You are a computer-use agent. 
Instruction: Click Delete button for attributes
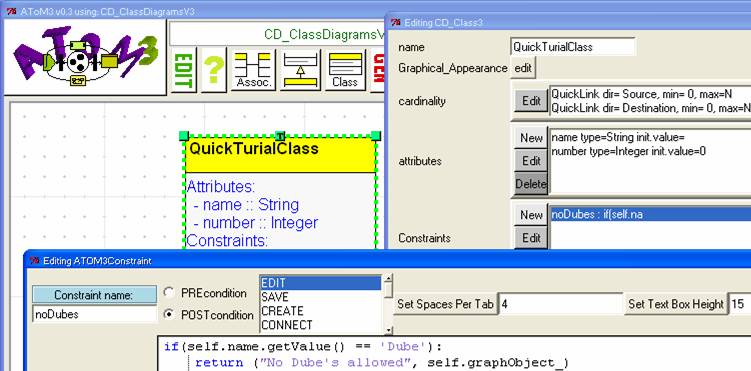(x=531, y=184)
